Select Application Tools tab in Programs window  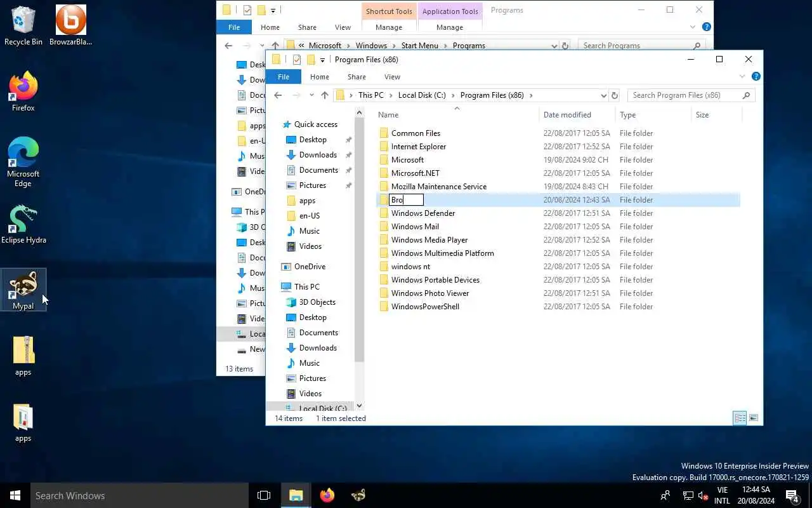[450, 11]
